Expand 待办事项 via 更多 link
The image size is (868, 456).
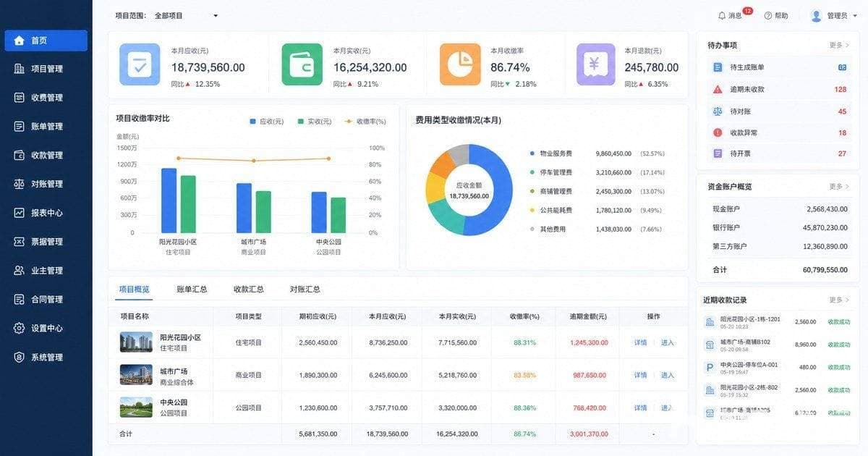pyautogui.click(x=839, y=45)
